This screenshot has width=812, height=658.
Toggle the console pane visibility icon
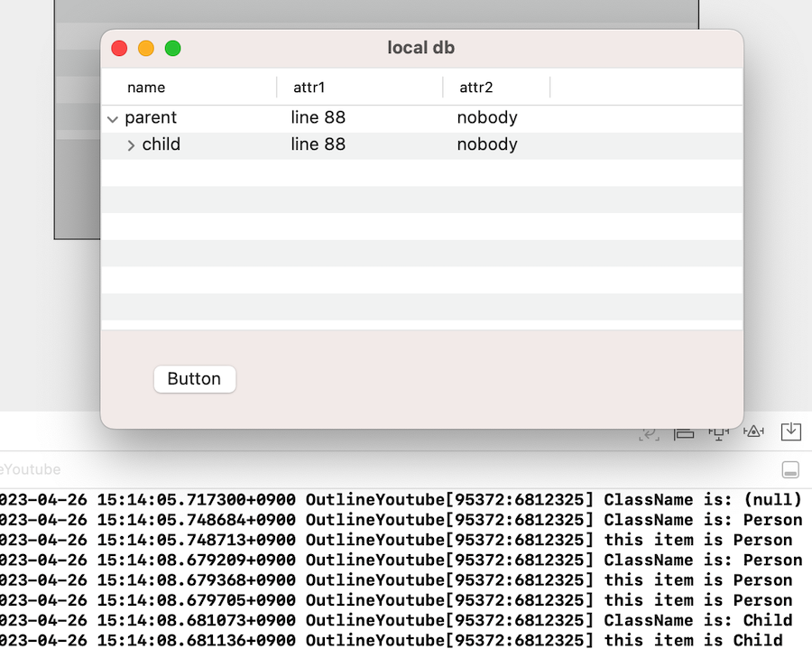790,469
